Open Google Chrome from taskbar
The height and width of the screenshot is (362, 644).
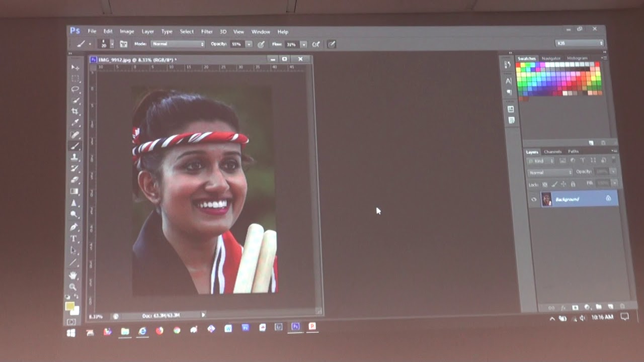[177, 330]
